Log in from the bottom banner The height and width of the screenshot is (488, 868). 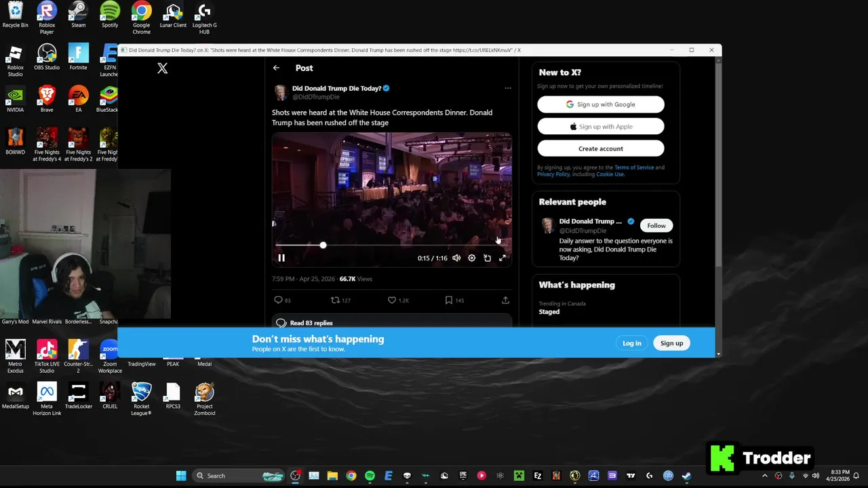(x=631, y=343)
